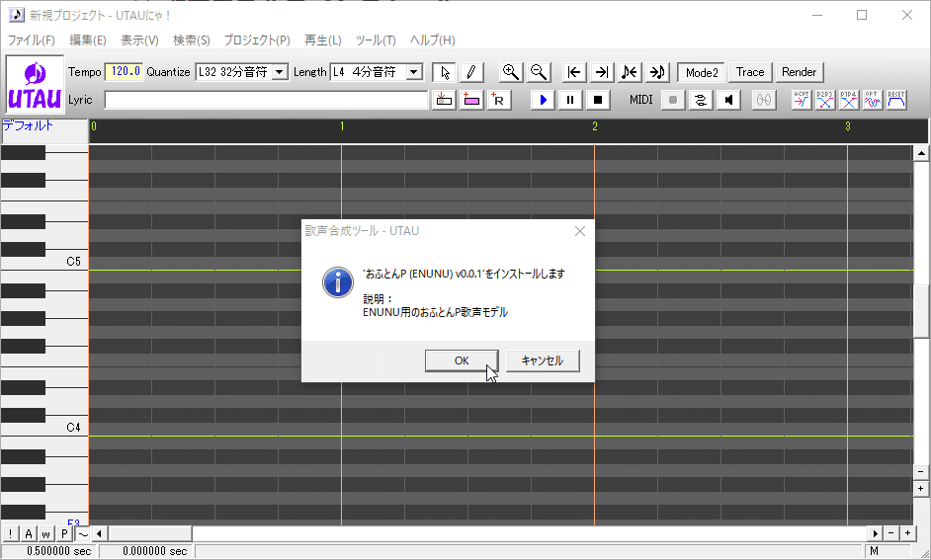Viewport: 931px width, 560px height.
Task: Toggle the tilde pitch curve button
Action: click(x=83, y=534)
